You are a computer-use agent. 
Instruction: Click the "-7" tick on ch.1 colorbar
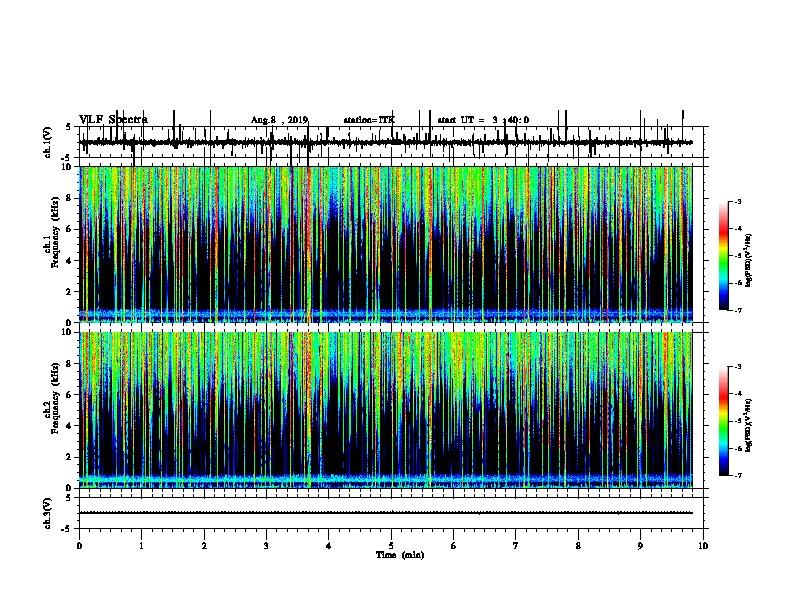pos(737,310)
